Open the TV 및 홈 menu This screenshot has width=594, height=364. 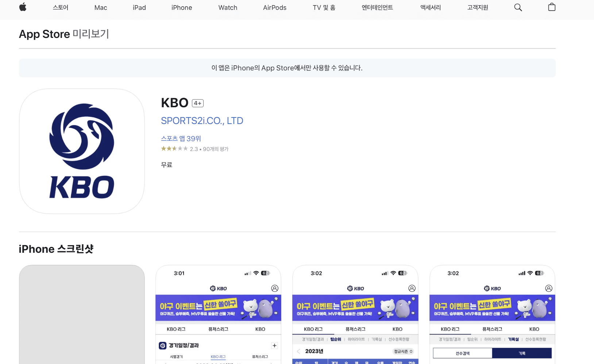tap(324, 7)
